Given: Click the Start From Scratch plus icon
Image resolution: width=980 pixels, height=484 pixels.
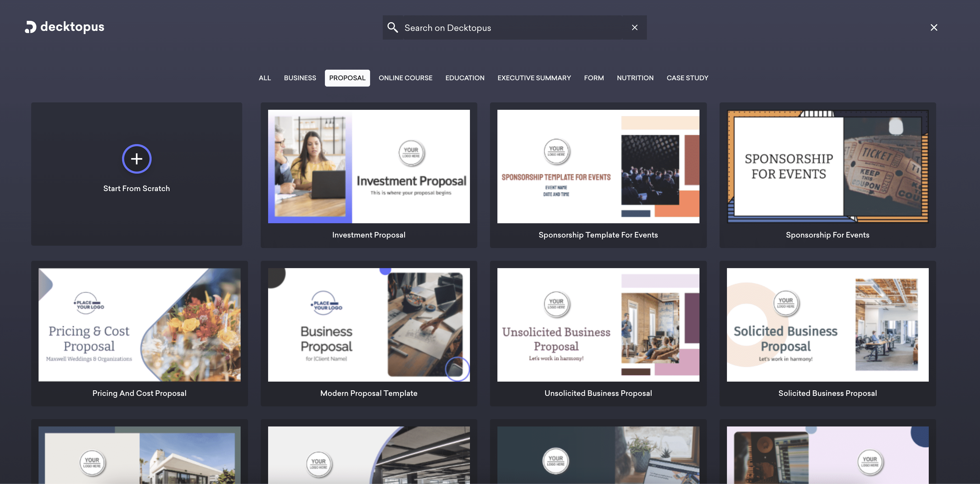Looking at the screenshot, I should pyautogui.click(x=137, y=159).
